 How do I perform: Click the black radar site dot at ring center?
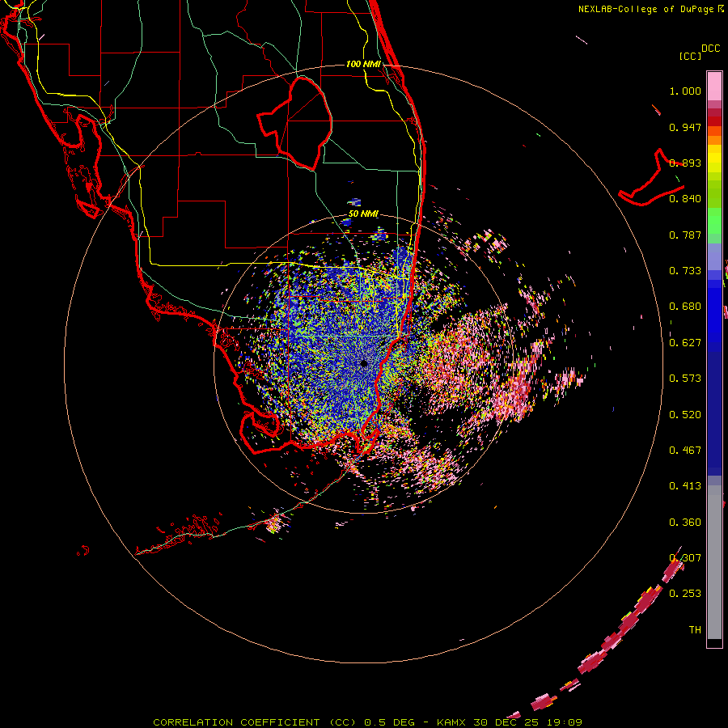pos(364,363)
